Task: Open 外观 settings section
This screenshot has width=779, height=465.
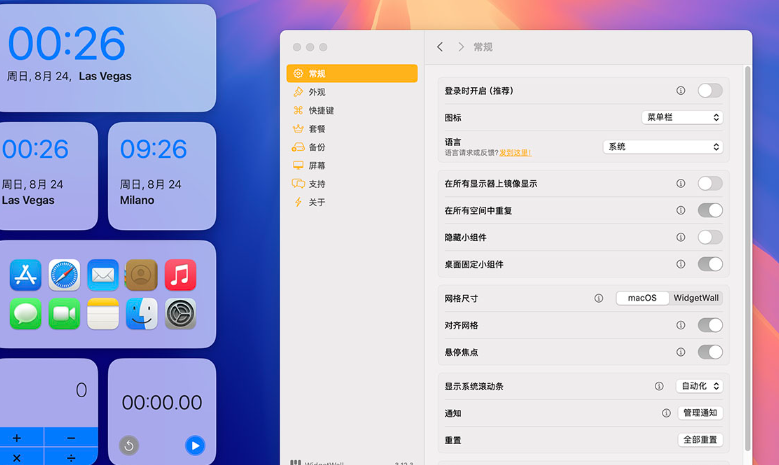Action: tap(352, 92)
